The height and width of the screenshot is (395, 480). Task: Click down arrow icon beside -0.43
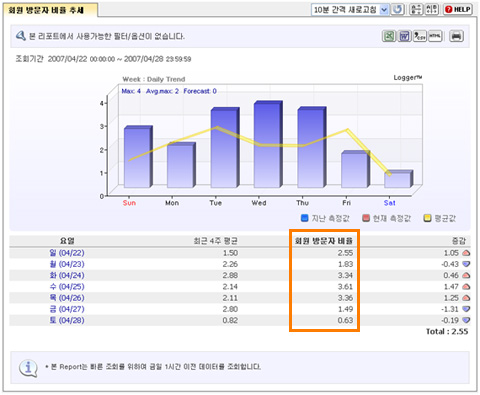(466, 264)
